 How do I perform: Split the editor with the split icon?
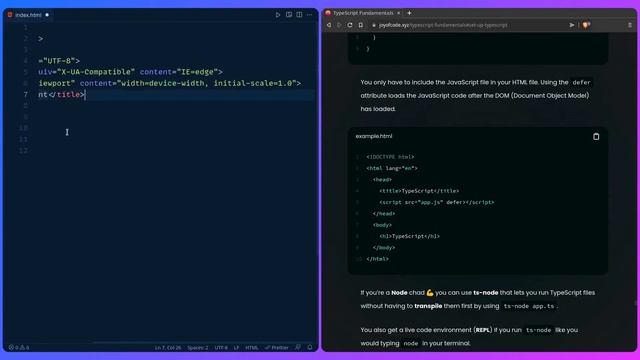point(299,15)
